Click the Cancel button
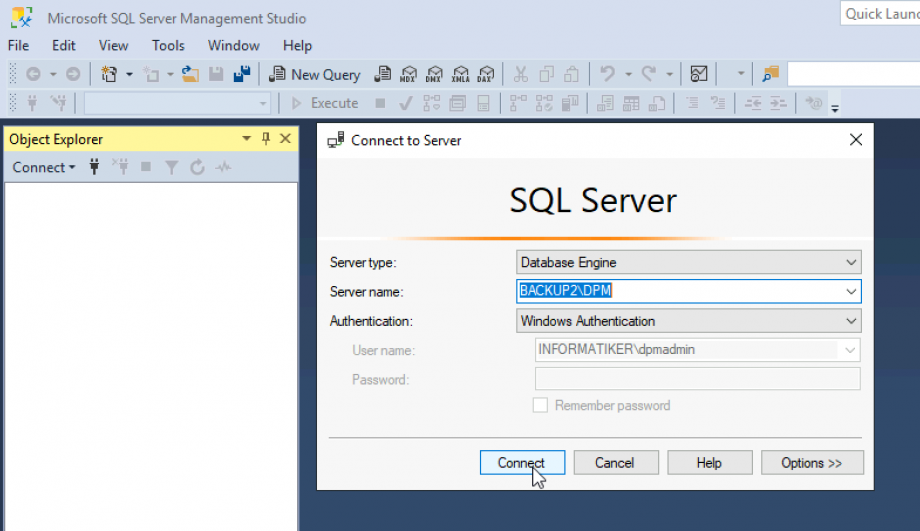This screenshot has width=920, height=531. tap(615, 463)
